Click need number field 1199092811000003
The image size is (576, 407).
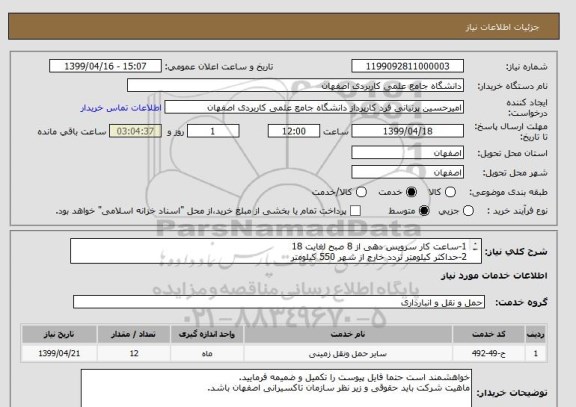point(407,66)
